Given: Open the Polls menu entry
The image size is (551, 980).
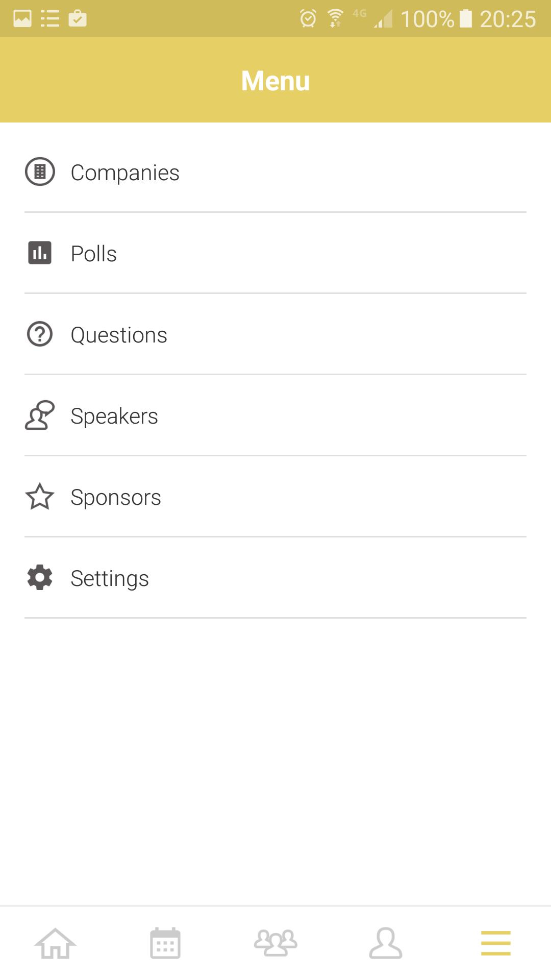Looking at the screenshot, I should (x=94, y=254).
